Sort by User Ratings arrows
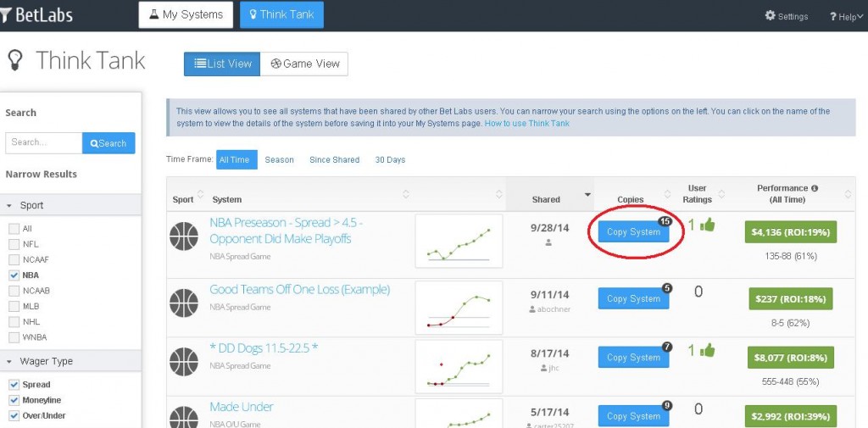Image resolution: width=868 pixels, height=428 pixels. tap(721, 194)
